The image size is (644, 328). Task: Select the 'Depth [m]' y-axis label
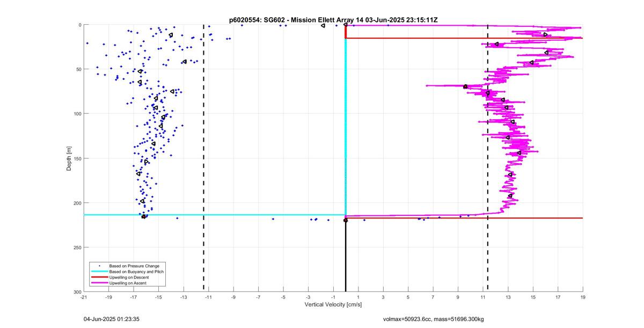[69, 158]
